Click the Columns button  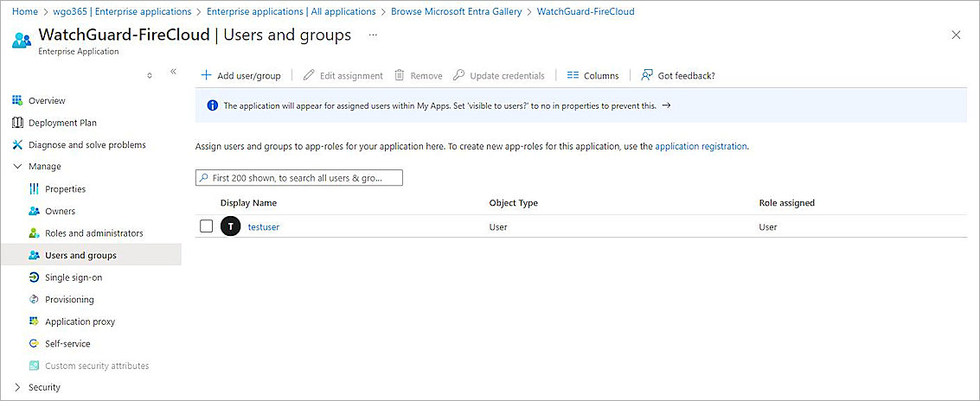[592, 75]
